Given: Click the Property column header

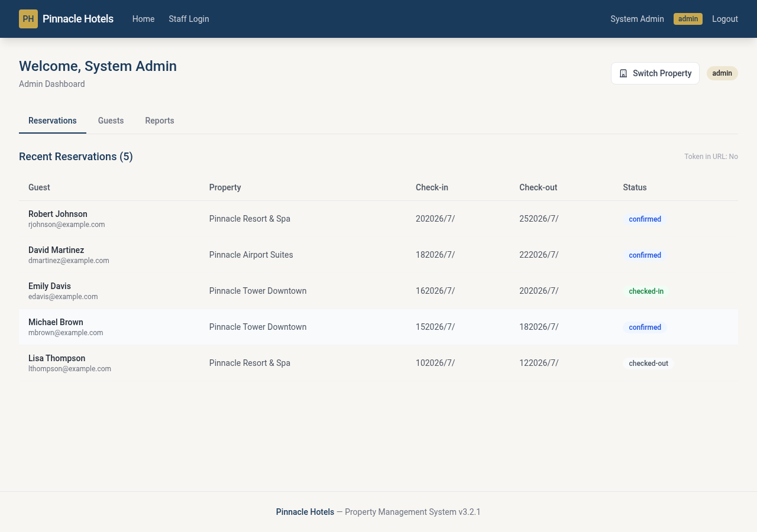Looking at the screenshot, I should (225, 187).
